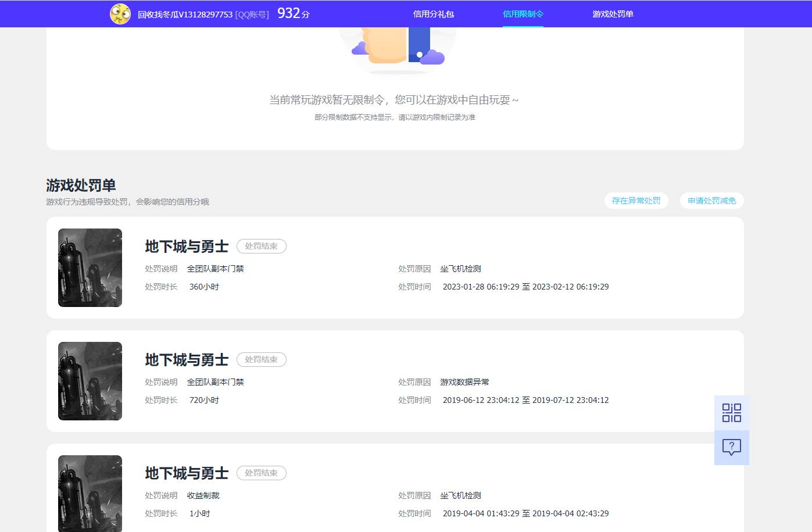Click the 存在异常处罚 button
The image size is (812, 532).
pos(636,201)
